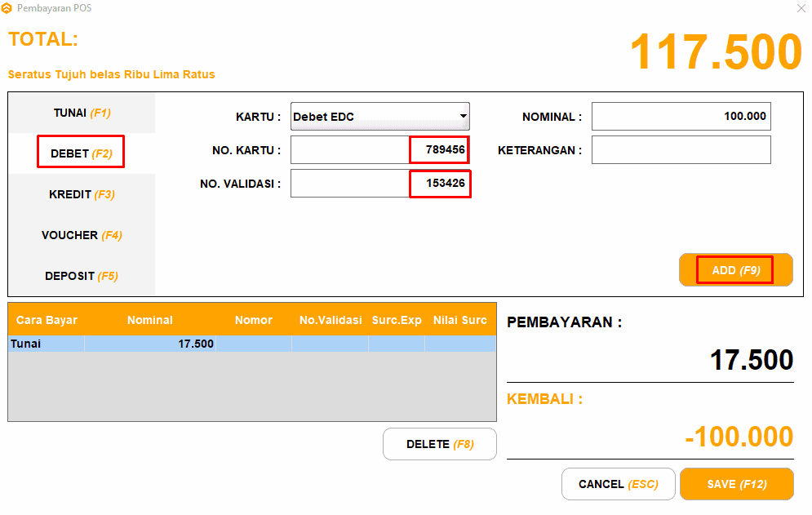The width and height of the screenshot is (812, 515).
Task: Click the NOMINAL field showing 100.000
Action: (681, 116)
